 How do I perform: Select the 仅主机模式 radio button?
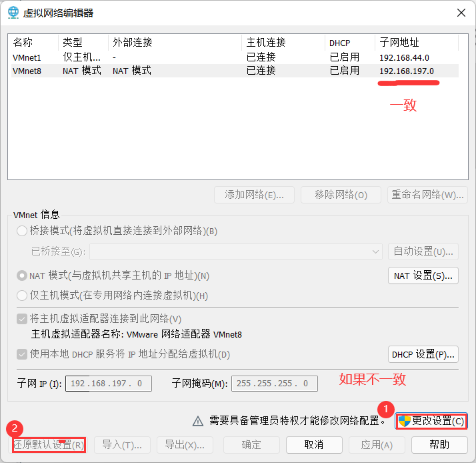point(22,296)
